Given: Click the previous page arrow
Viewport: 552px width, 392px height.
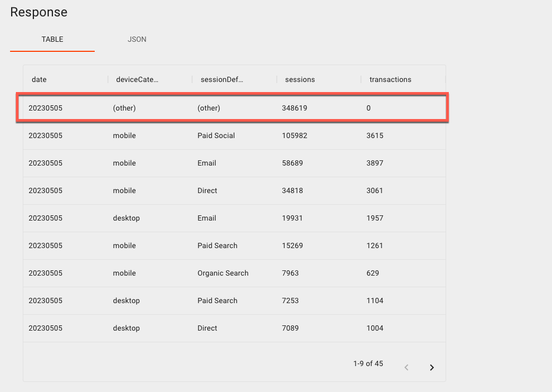Looking at the screenshot, I should 406,367.
